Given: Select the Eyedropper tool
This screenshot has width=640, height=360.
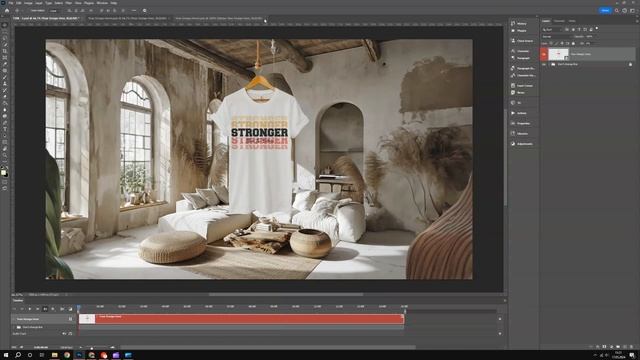Looking at the screenshot, I should [5, 64].
